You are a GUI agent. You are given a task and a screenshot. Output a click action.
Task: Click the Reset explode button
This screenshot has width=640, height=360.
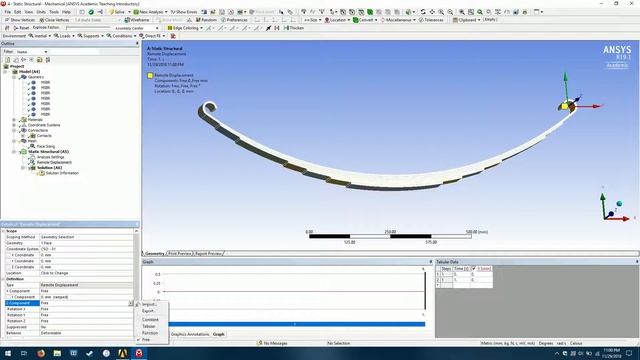pos(21,28)
